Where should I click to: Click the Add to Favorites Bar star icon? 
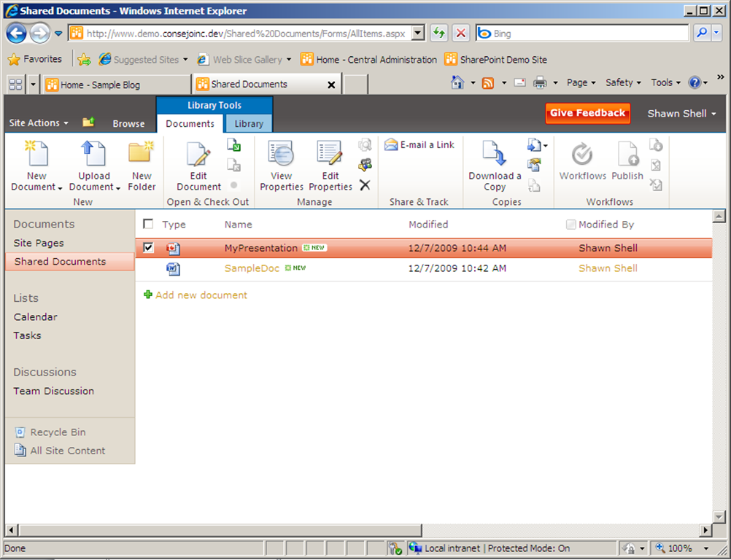point(84,59)
